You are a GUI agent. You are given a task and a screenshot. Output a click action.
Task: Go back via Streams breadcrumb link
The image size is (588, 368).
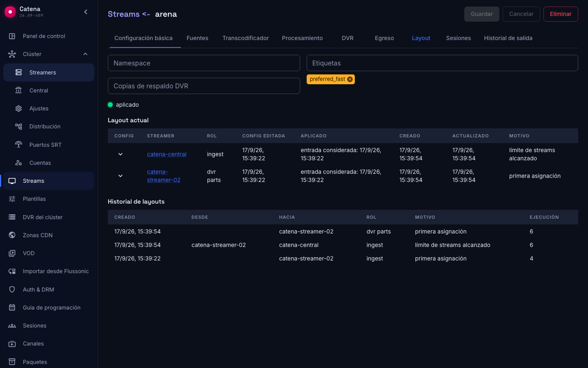click(x=124, y=14)
